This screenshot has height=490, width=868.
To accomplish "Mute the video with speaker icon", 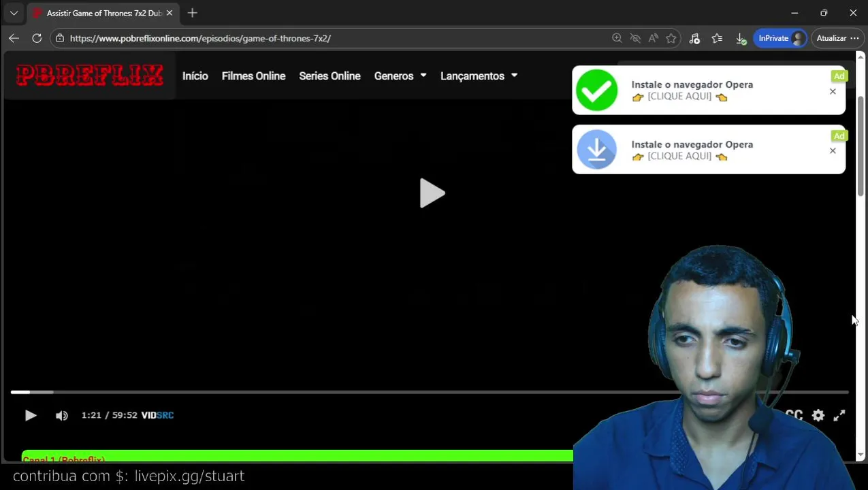I will coord(62,415).
